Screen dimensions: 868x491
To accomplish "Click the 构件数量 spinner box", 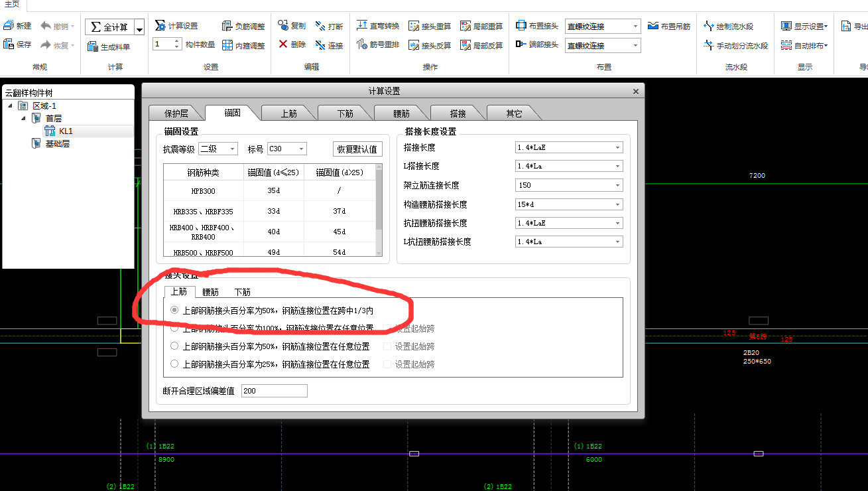I will pyautogui.click(x=167, y=44).
